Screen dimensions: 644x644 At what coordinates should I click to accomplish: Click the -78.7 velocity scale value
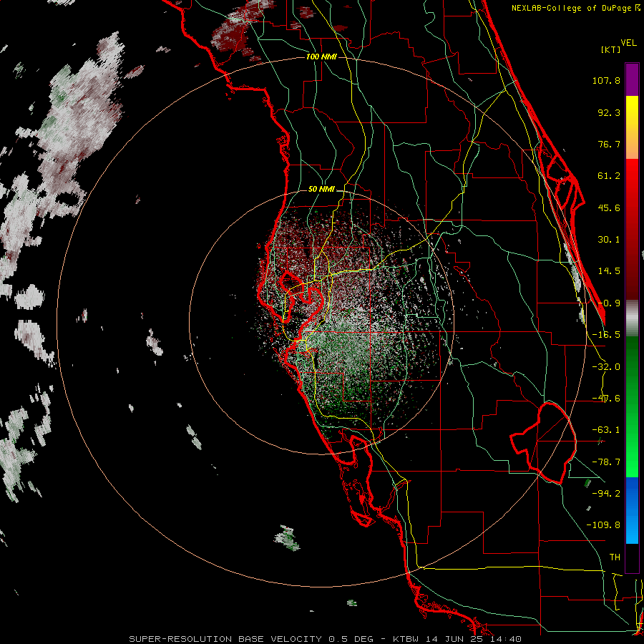pos(606,462)
